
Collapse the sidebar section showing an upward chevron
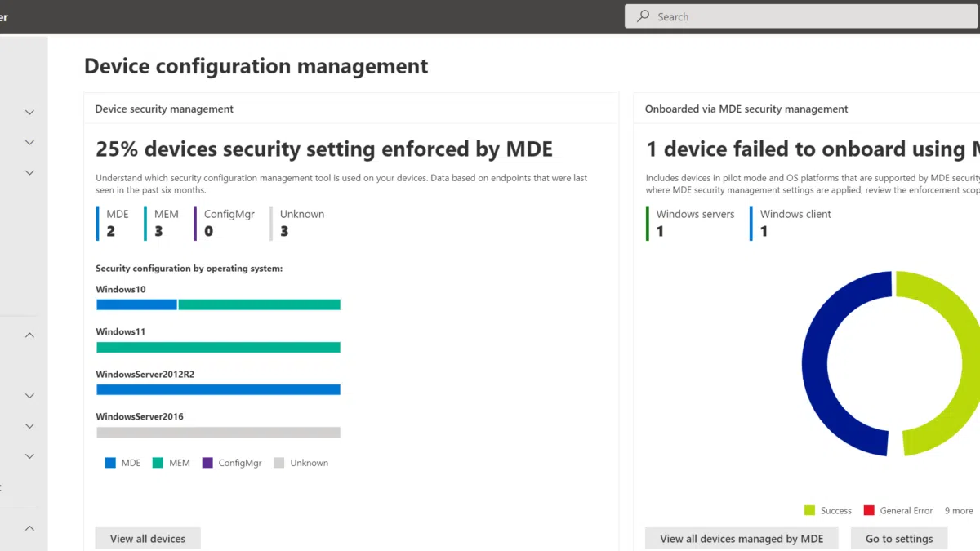[29, 334]
